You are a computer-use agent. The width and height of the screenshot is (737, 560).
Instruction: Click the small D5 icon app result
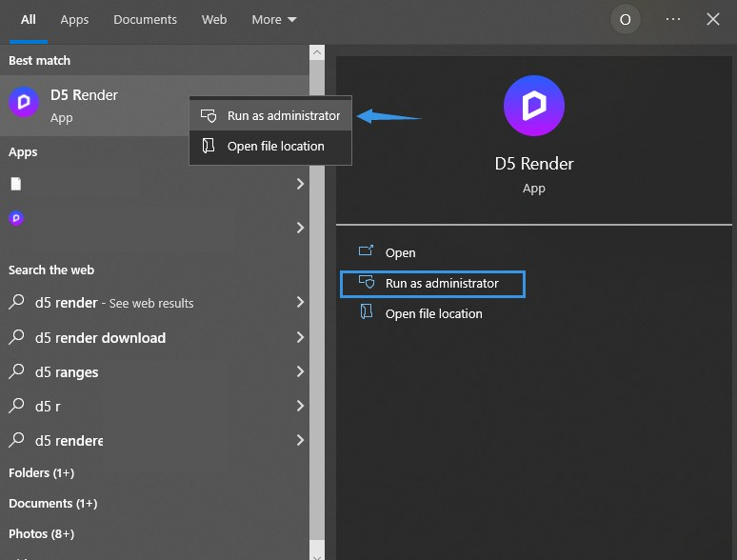[16, 218]
